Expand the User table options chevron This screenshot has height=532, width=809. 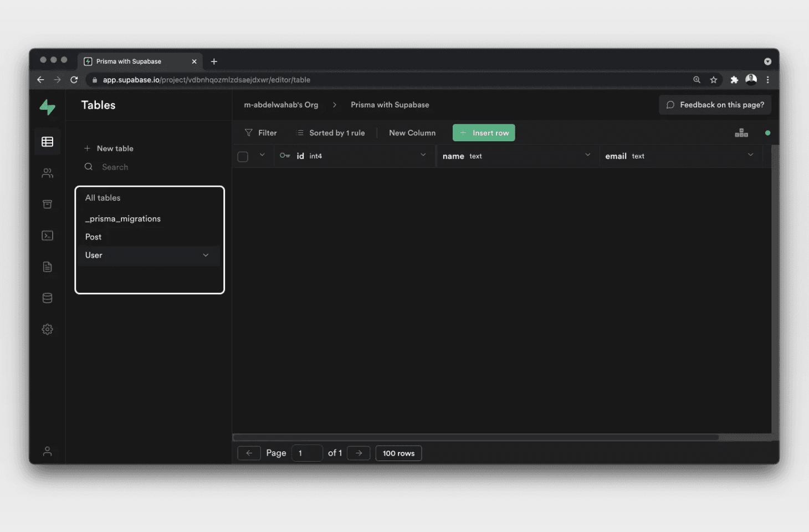coord(206,255)
